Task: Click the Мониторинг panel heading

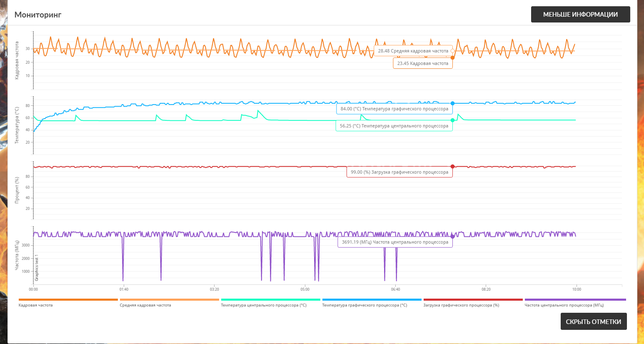Action: click(x=38, y=15)
